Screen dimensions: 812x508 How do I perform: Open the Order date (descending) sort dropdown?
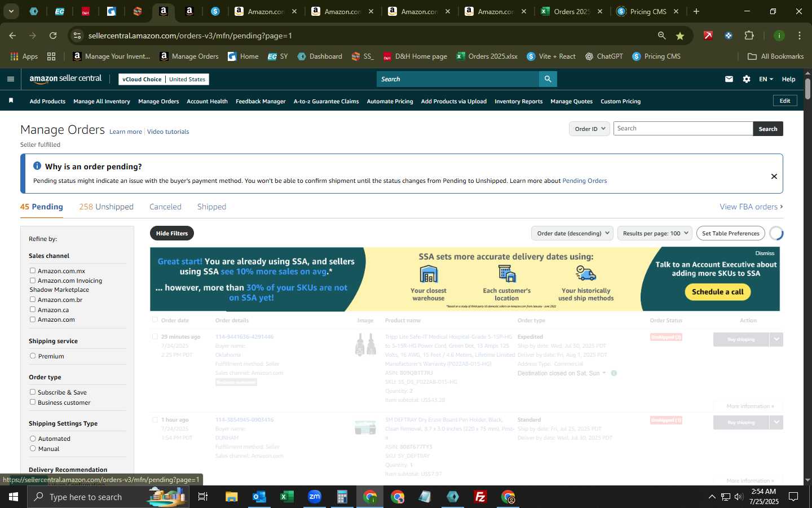(572, 233)
